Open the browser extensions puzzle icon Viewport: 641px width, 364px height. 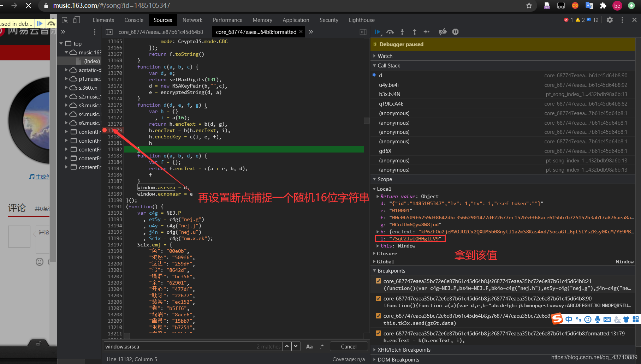pyautogui.click(x=603, y=6)
